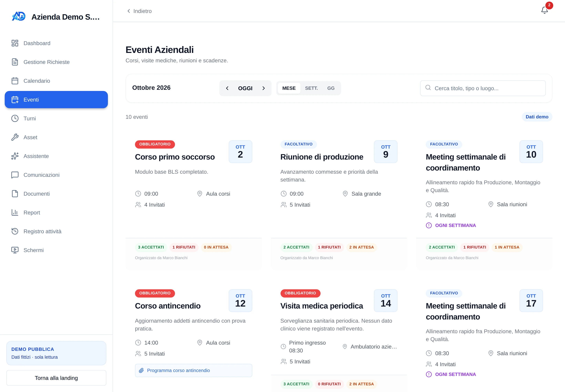
Task: Click the recurrence icon on the OTT 17 meeting
Action: point(429,374)
